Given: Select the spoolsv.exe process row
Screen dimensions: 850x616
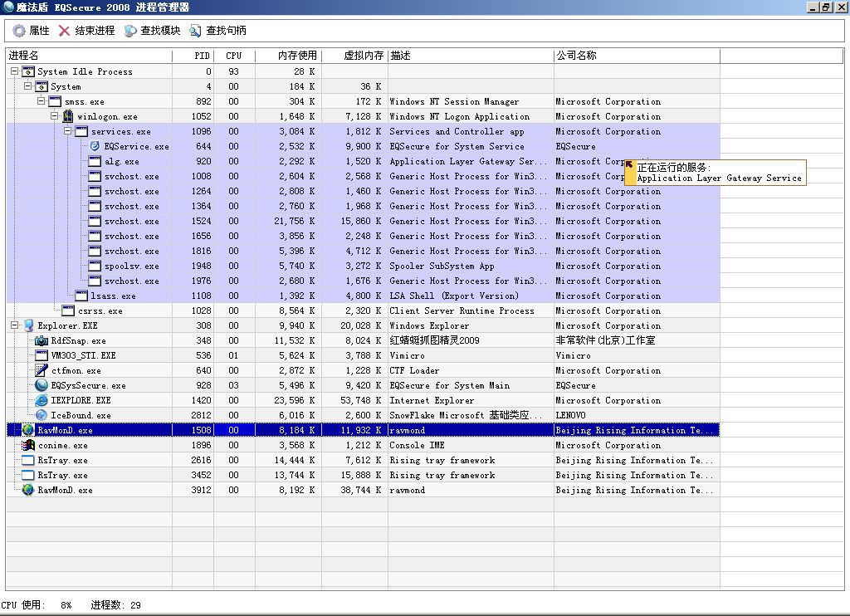Looking at the screenshot, I should 131,266.
